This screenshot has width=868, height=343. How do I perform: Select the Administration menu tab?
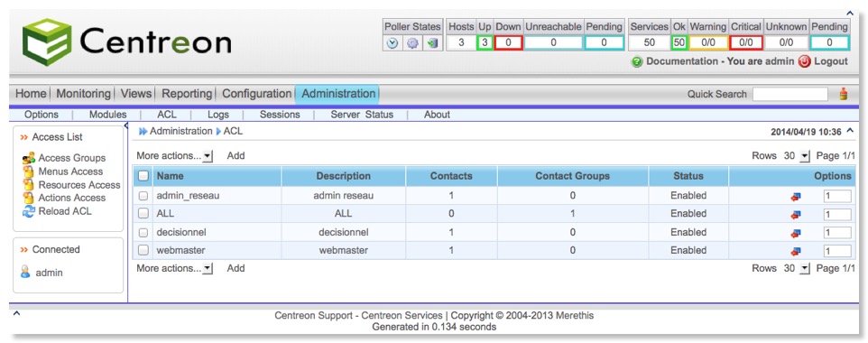coord(338,94)
